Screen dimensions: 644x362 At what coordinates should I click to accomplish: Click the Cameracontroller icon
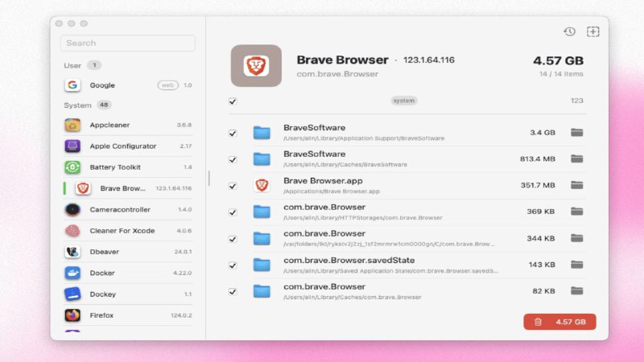point(72,209)
